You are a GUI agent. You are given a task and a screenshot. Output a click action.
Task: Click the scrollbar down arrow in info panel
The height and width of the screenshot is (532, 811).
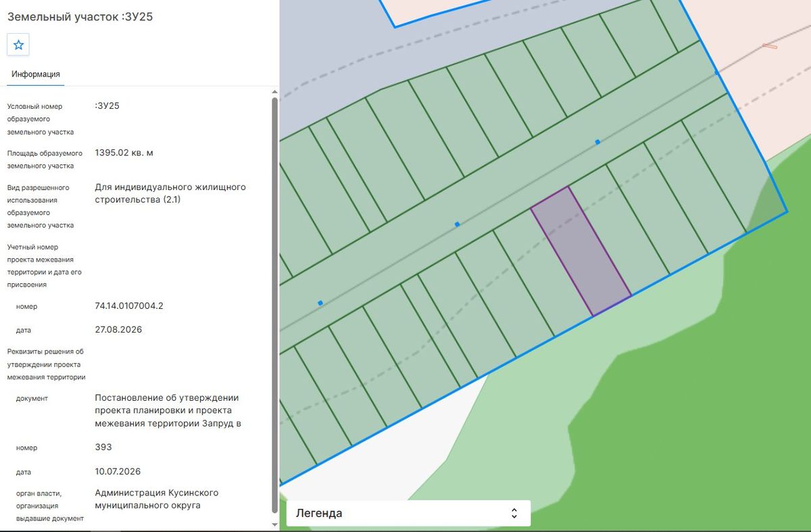click(x=274, y=525)
